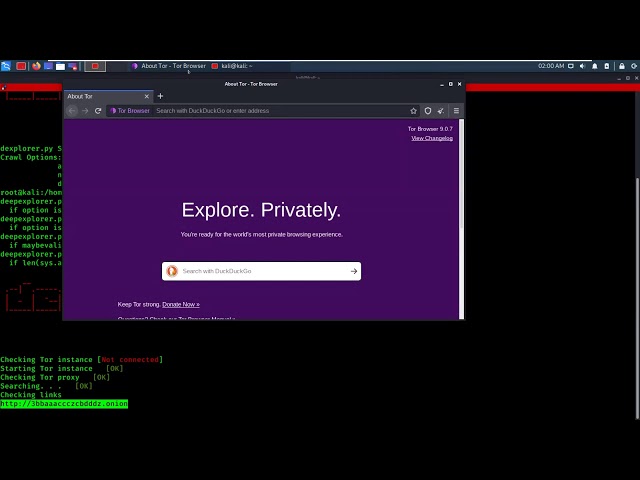The height and width of the screenshot is (480, 640).
Task: Launch Firefox from the panel
Action: pos(36,66)
